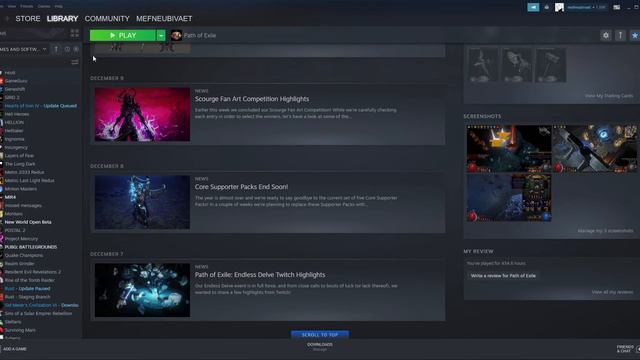Viewport: 640px width, 360px height.
Task: Click the Endless Delve news thumbnail
Action: coord(142,290)
